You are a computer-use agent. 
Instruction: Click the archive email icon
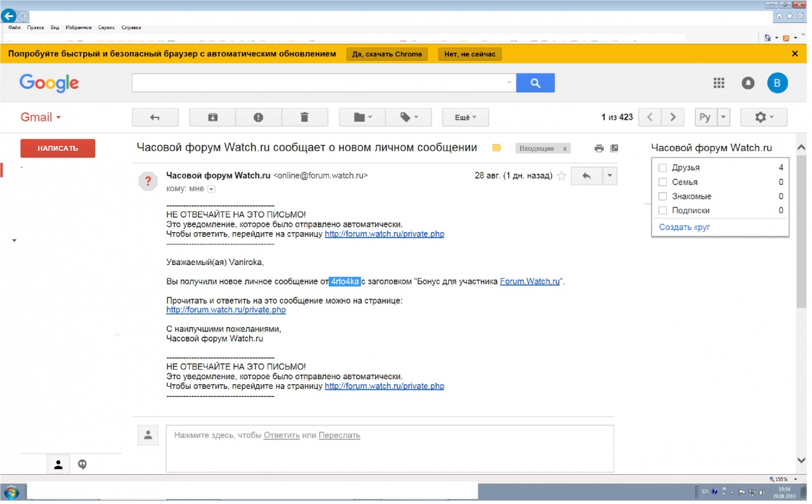212,117
